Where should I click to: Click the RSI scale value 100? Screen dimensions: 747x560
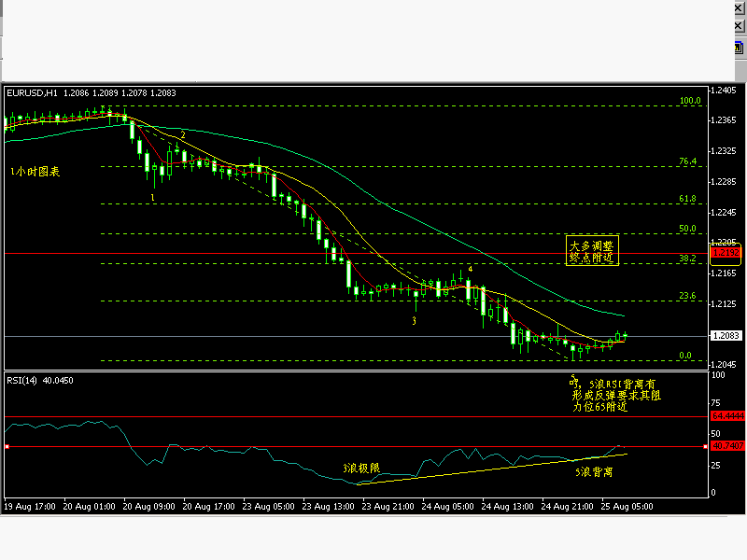coord(718,375)
